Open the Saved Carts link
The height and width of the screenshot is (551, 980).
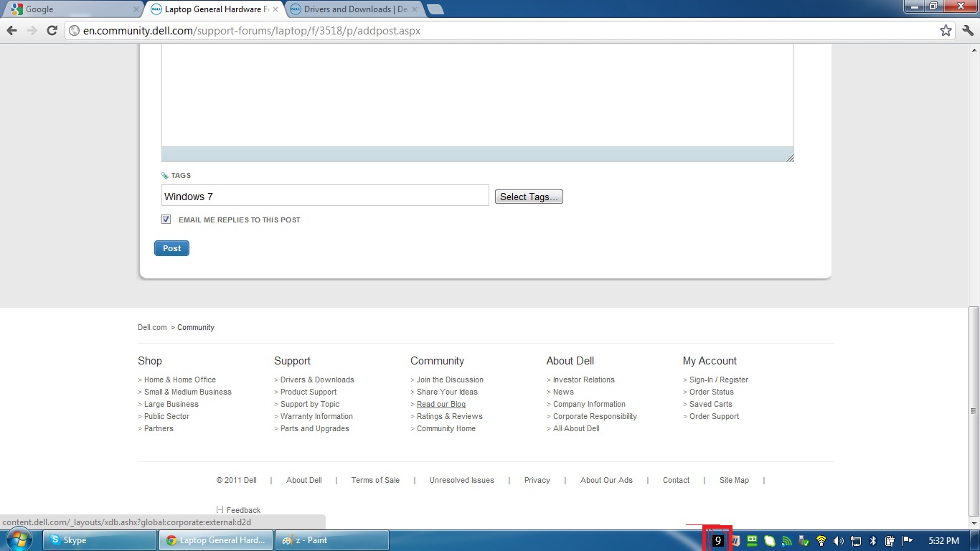[711, 404]
